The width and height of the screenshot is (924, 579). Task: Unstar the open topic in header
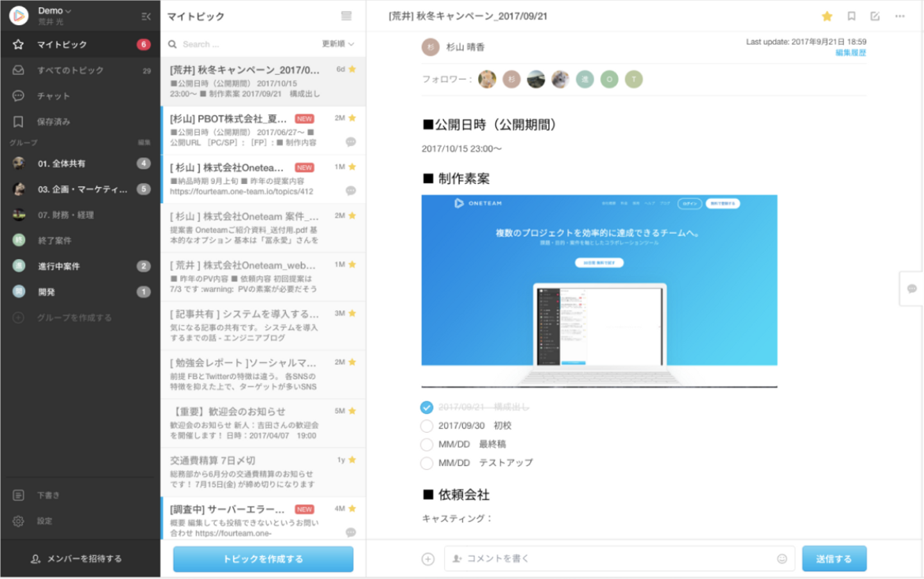click(827, 16)
